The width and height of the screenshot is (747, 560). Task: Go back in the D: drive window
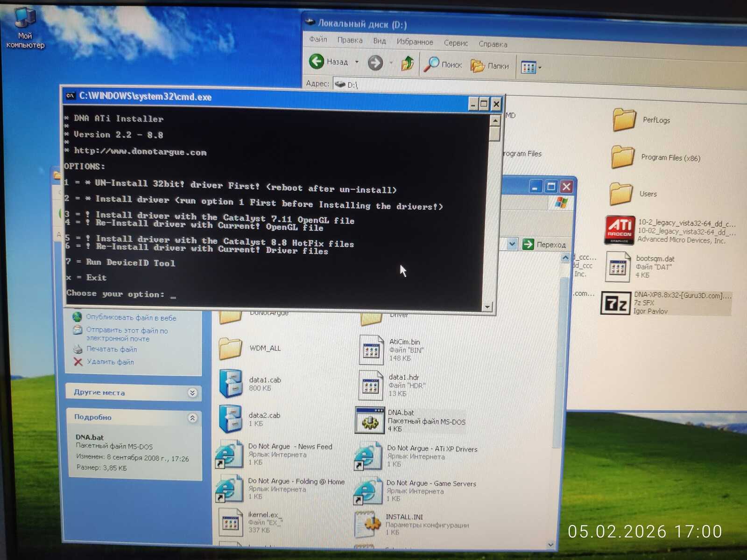(328, 62)
